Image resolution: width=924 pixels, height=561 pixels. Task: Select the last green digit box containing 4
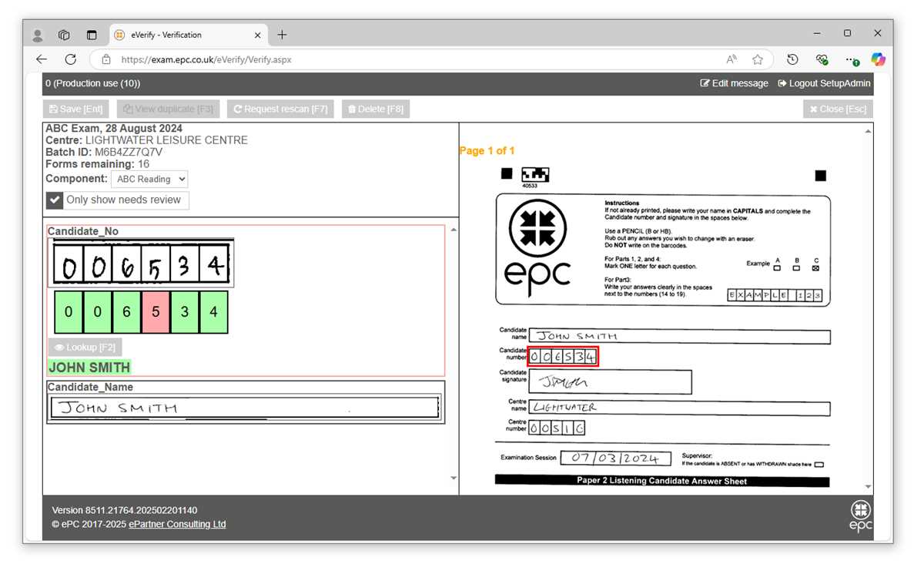[x=213, y=312]
